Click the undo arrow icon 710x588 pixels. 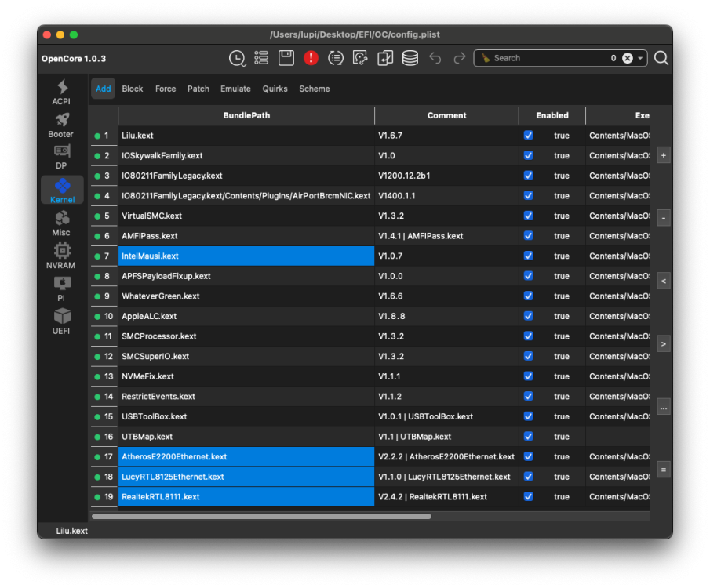pyautogui.click(x=435, y=58)
